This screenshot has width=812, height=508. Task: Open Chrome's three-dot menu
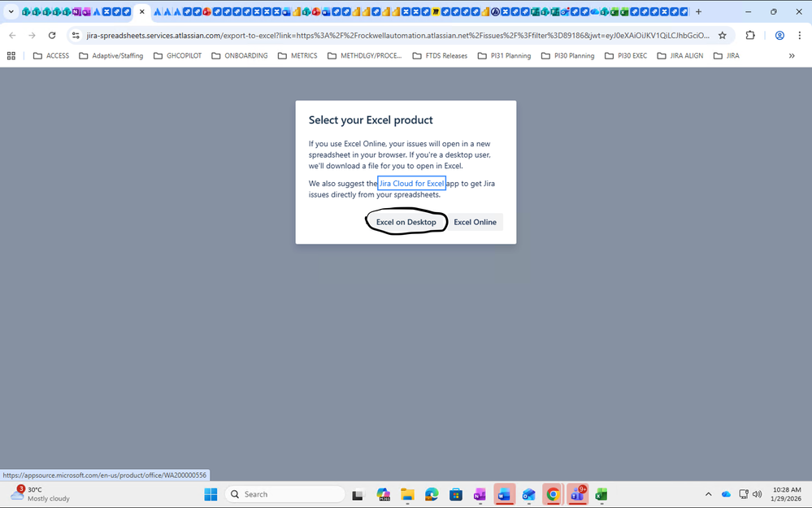[800, 35]
